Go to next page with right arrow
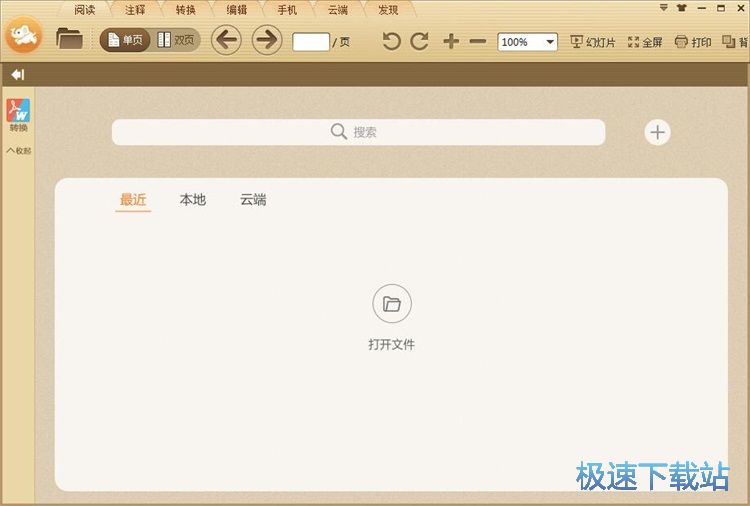Image resolution: width=750 pixels, height=506 pixels. [x=267, y=40]
